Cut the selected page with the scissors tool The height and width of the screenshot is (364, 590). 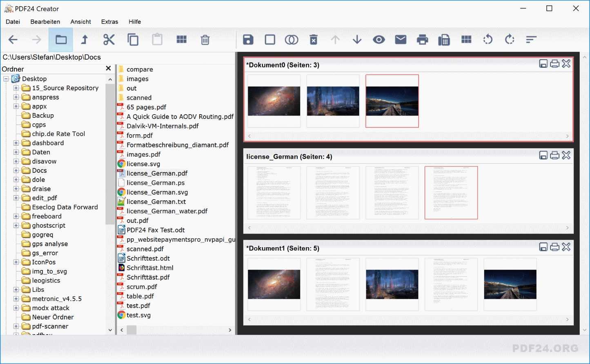tap(109, 40)
